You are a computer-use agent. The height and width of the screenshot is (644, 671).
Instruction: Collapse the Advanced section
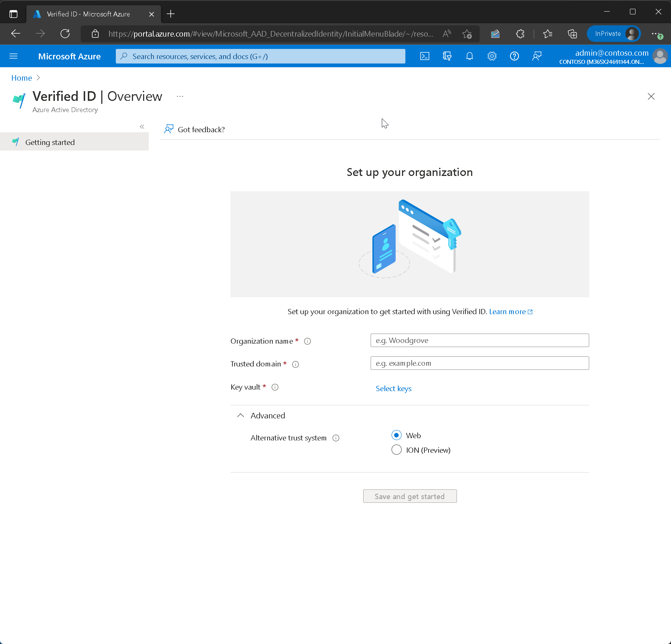tap(241, 415)
